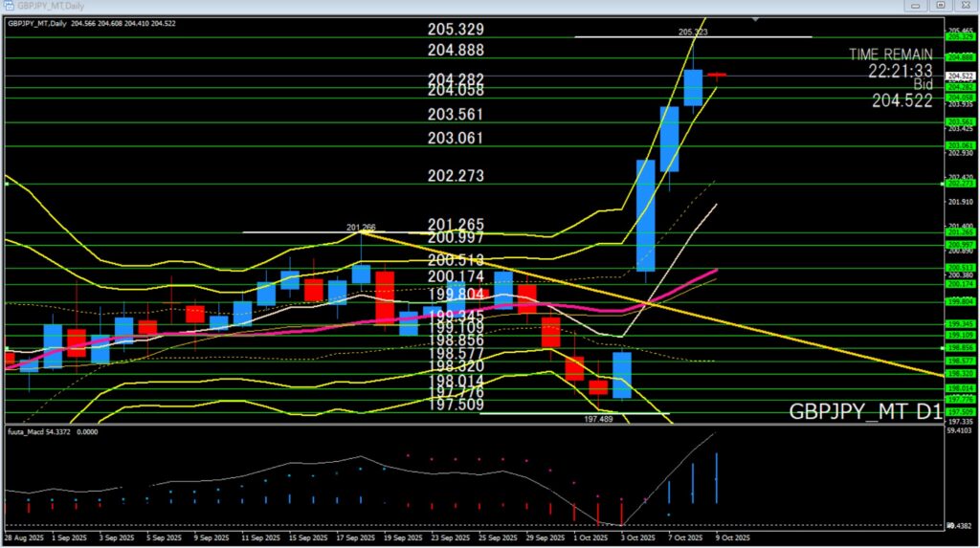Minimize the GBPJPY chart window
Image resolution: width=980 pixels, height=548 pixels.
[917, 6]
